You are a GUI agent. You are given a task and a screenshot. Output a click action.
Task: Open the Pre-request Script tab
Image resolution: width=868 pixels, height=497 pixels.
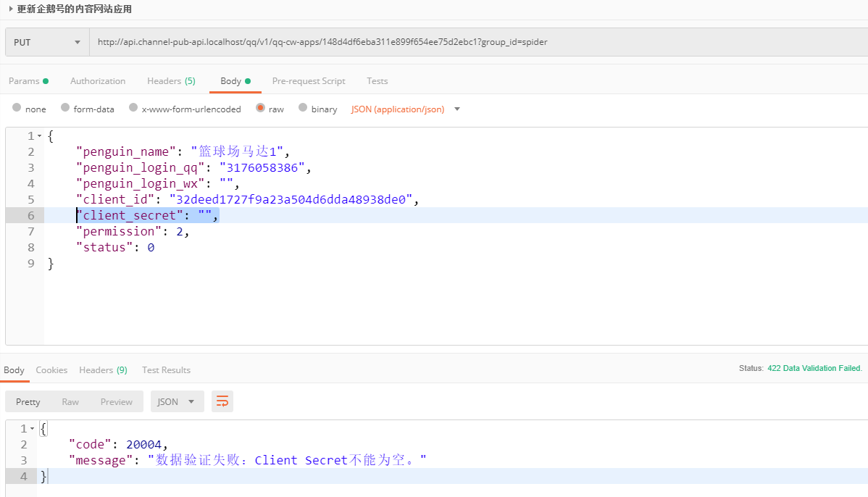pyautogui.click(x=309, y=81)
